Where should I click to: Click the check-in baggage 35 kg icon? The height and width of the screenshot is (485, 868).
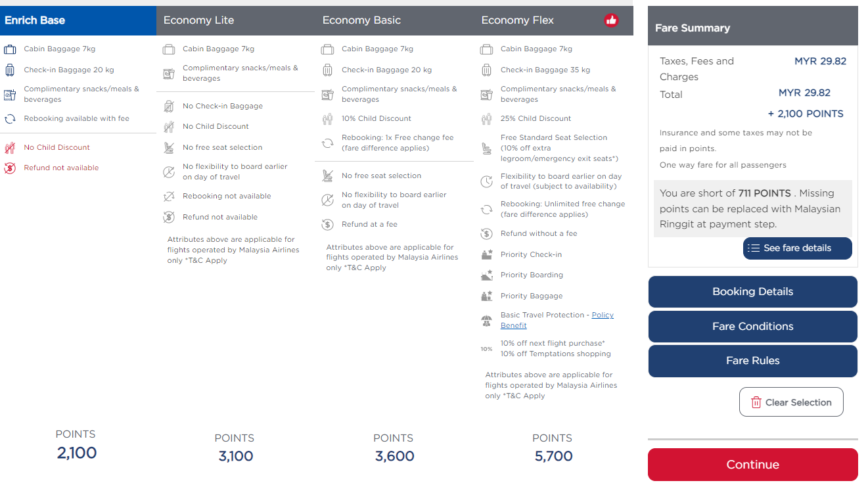(486, 70)
